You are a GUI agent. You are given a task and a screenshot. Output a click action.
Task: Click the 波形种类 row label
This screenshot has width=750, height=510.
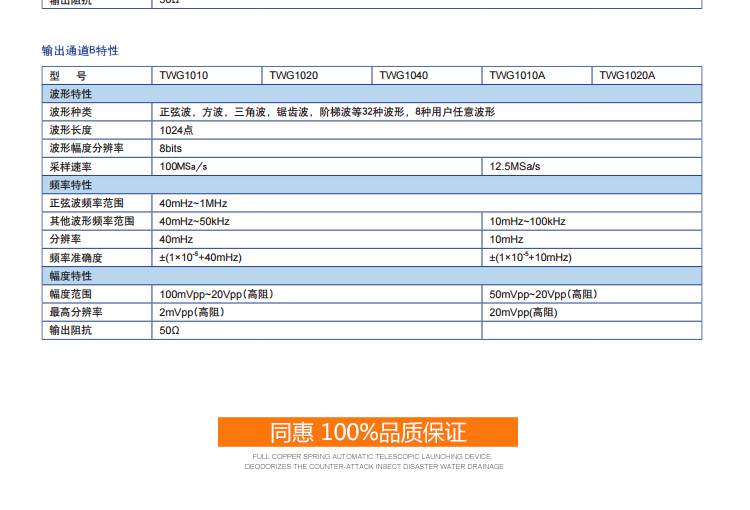pyautogui.click(x=71, y=112)
